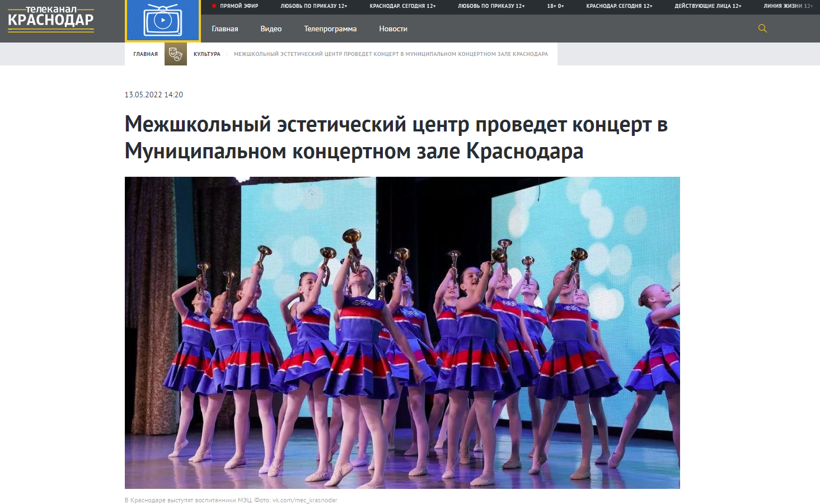Select the 18+ 0+ schedule item

[555, 6]
